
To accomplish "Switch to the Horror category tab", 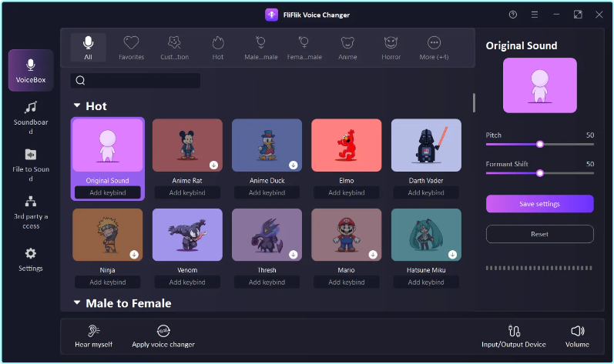I will 391,48.
